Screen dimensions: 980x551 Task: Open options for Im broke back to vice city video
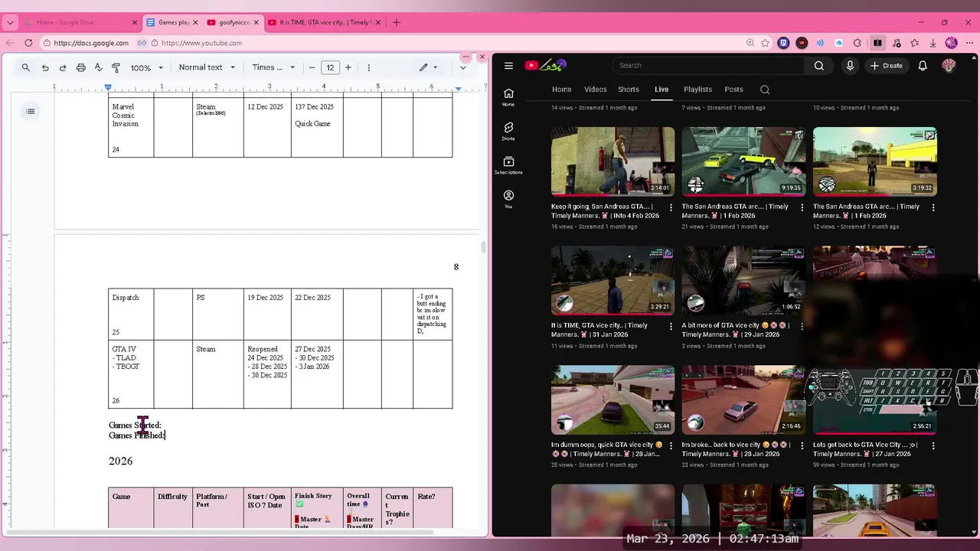tap(802, 445)
